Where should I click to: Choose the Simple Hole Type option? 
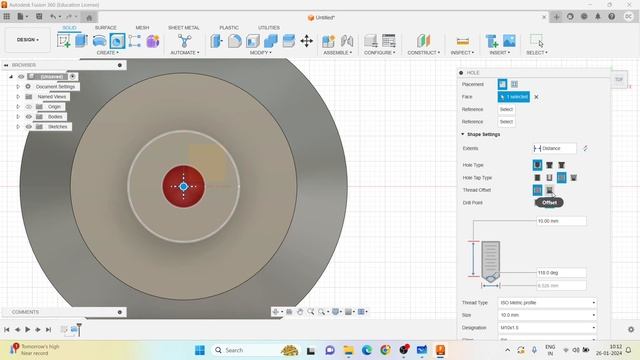tap(537, 165)
